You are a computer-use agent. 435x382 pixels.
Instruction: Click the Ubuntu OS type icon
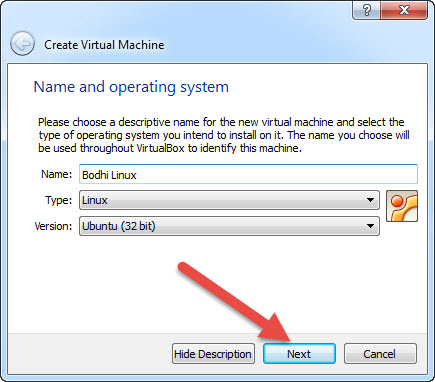click(x=402, y=206)
